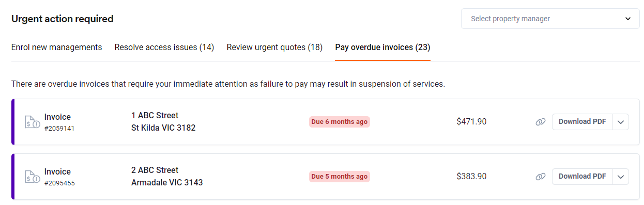The width and height of the screenshot is (644, 205).
Task: Expand chevron next to second Download PDF
Action: 621,177
